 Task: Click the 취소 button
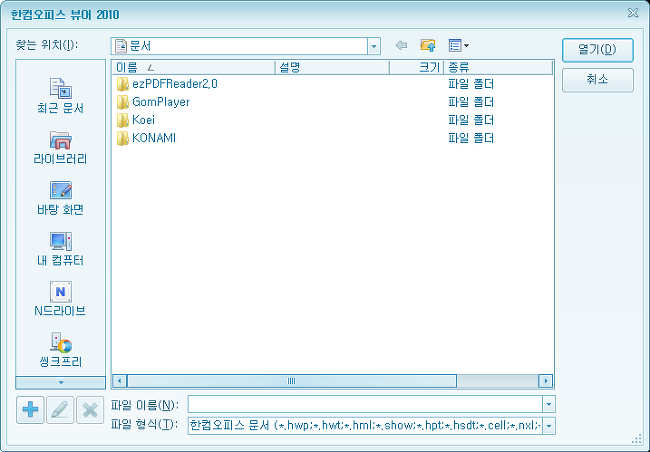pyautogui.click(x=597, y=80)
